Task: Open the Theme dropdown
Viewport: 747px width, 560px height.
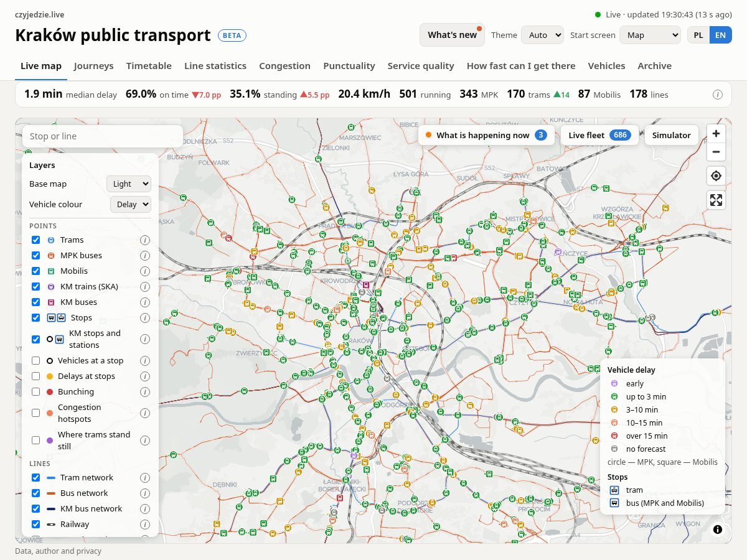Action: click(x=542, y=35)
